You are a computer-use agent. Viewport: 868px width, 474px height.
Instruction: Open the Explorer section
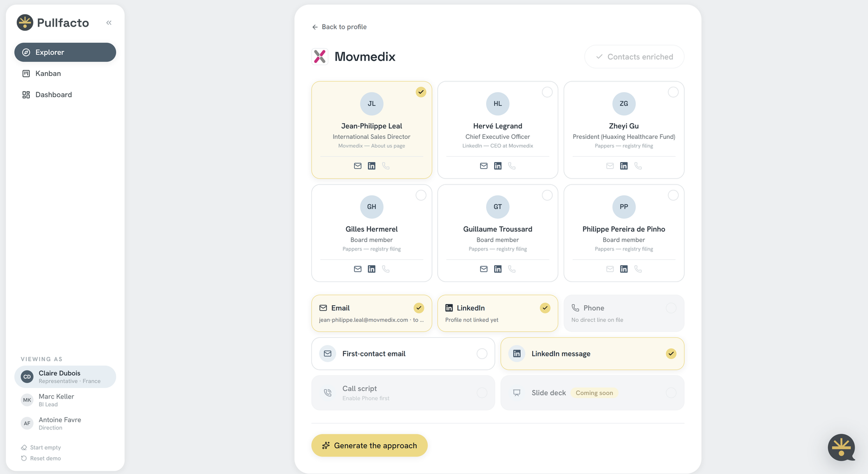(x=65, y=52)
